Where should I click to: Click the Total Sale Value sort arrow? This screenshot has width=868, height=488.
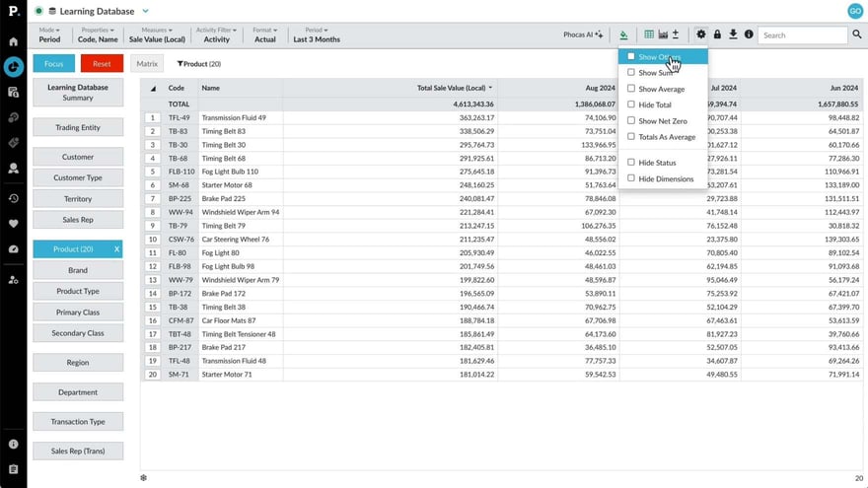click(490, 88)
